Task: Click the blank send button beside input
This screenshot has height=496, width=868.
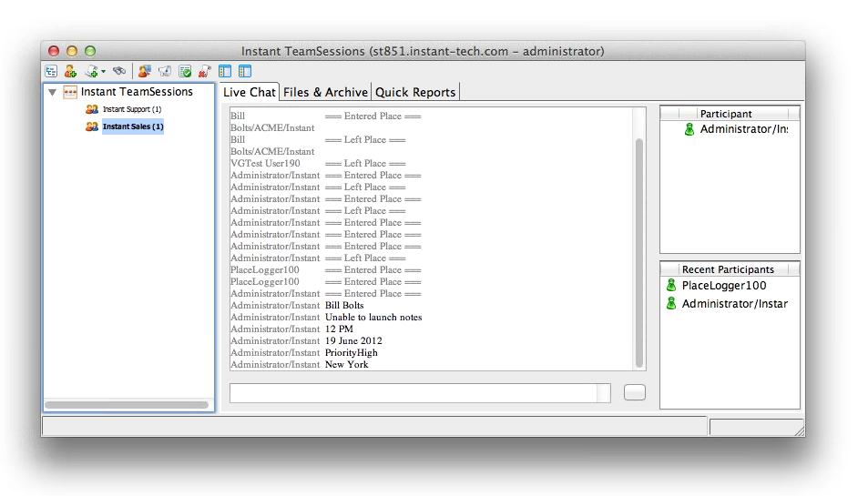Action: click(x=635, y=392)
